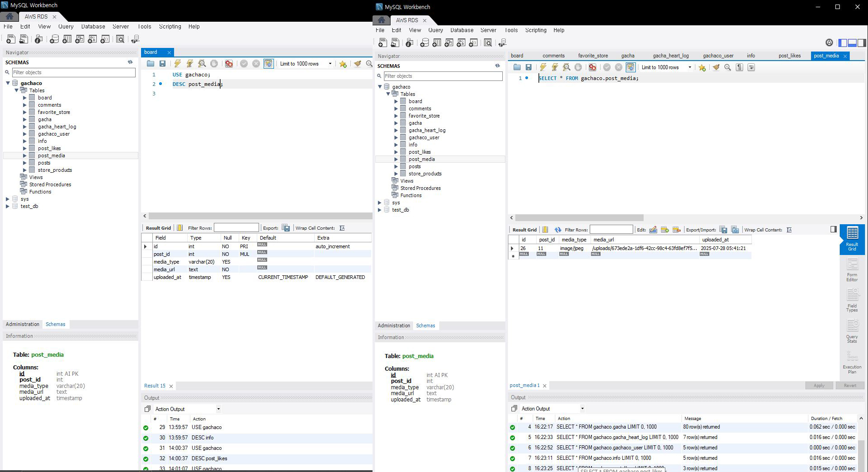This screenshot has height=472, width=868.
Task: Close post_media 1 result tab, right window
Action: click(544, 386)
